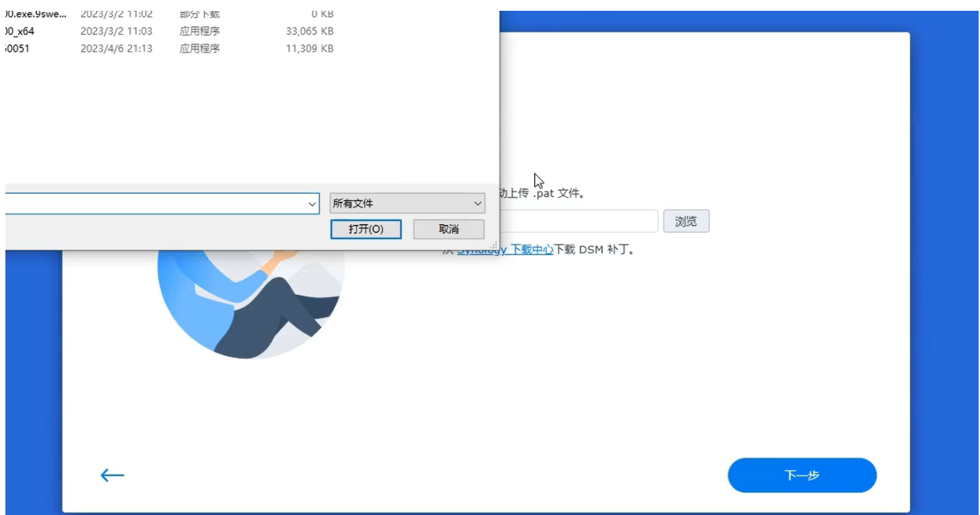
Task: Select the file ending in 0051
Action: pos(18,49)
